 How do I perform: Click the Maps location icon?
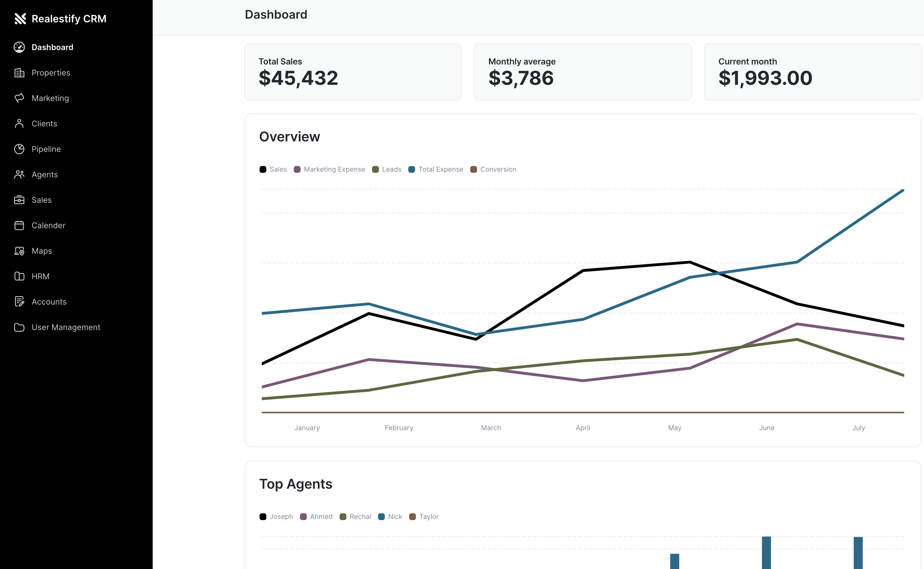coord(19,251)
